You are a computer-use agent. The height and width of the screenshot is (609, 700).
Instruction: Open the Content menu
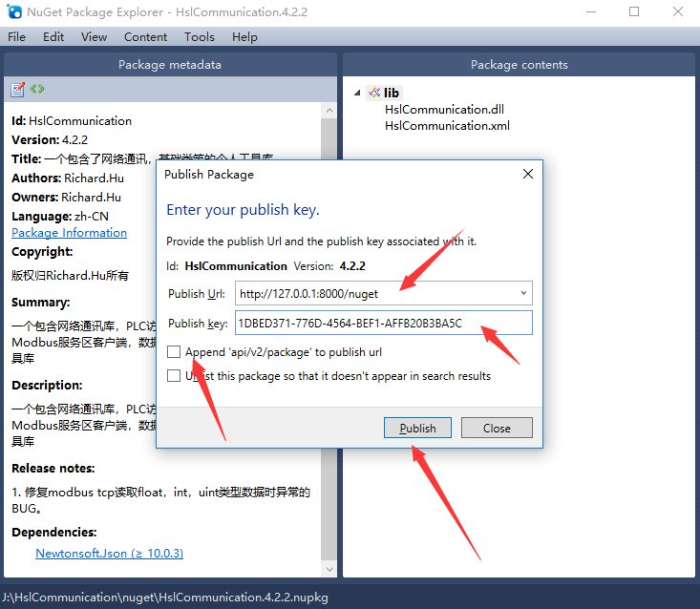pos(145,37)
